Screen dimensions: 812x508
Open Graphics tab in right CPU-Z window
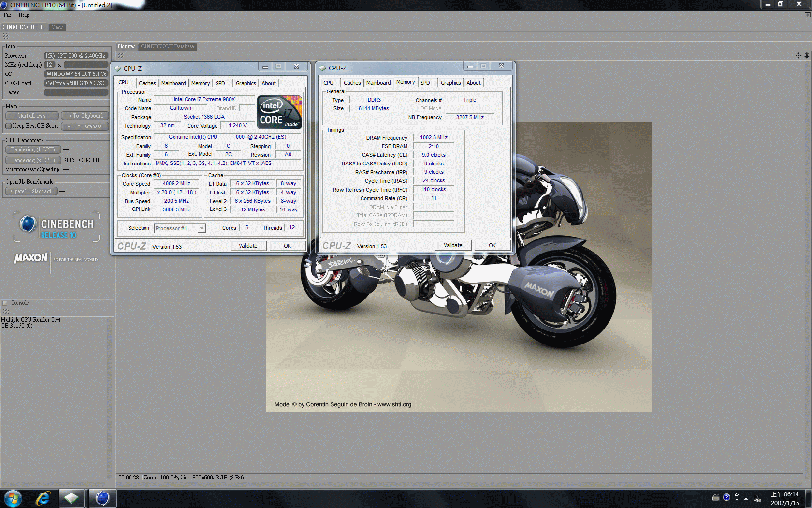point(451,83)
